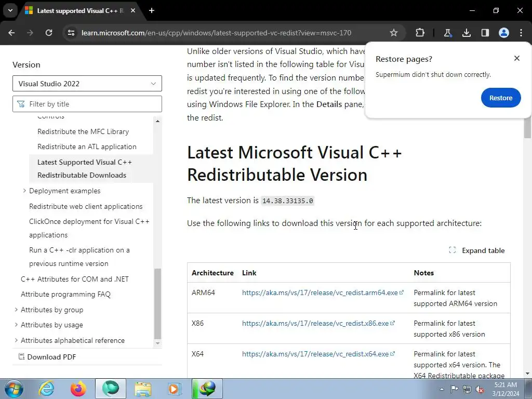Open the Downloads toolbar icon
The height and width of the screenshot is (399, 532).
coord(467,33)
